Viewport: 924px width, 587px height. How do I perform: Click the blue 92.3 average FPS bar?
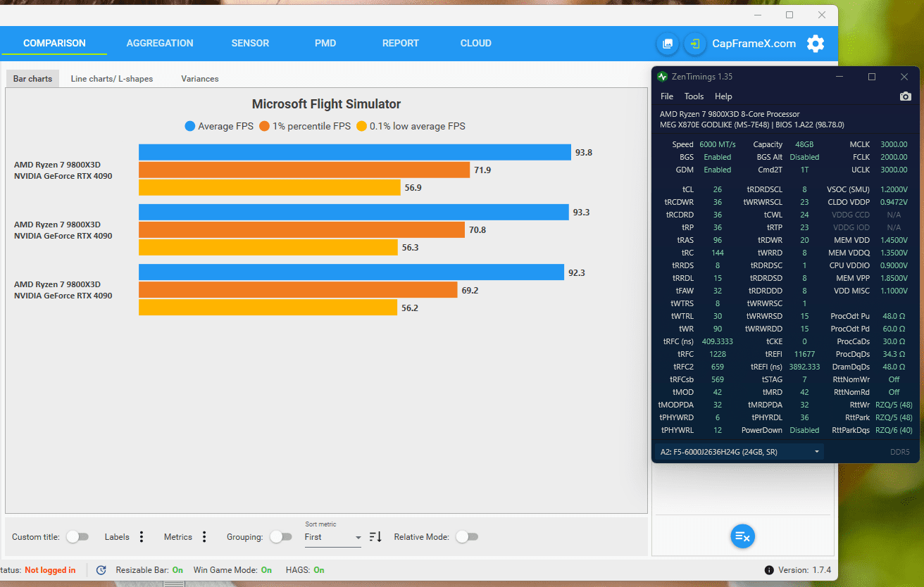coord(351,272)
